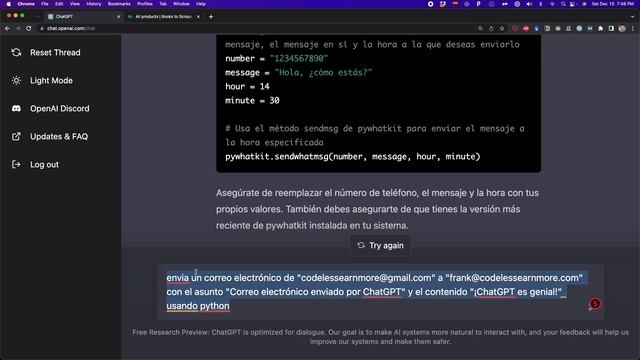Open the File menu

tap(45, 4)
